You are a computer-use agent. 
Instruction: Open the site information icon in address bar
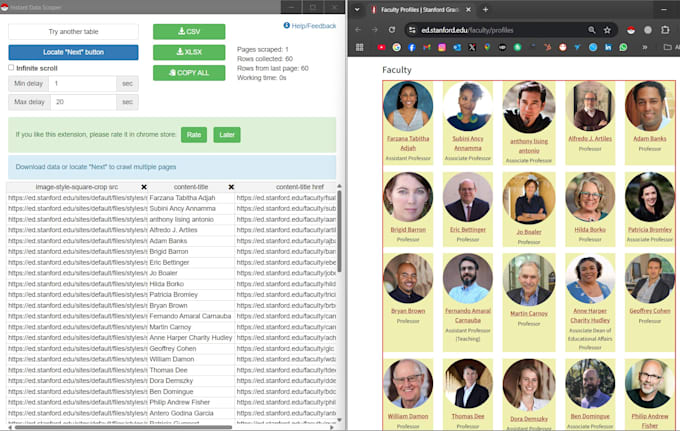click(412, 30)
